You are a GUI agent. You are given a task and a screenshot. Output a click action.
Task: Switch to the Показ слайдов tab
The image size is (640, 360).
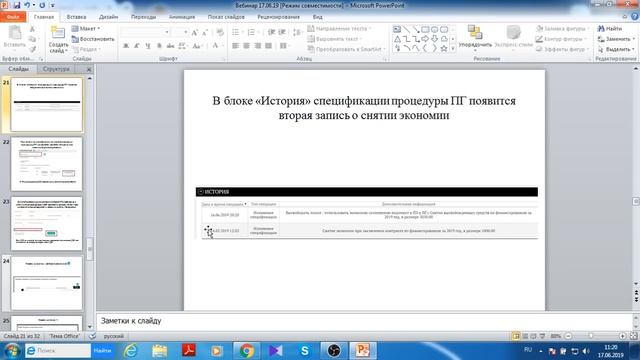[226, 17]
